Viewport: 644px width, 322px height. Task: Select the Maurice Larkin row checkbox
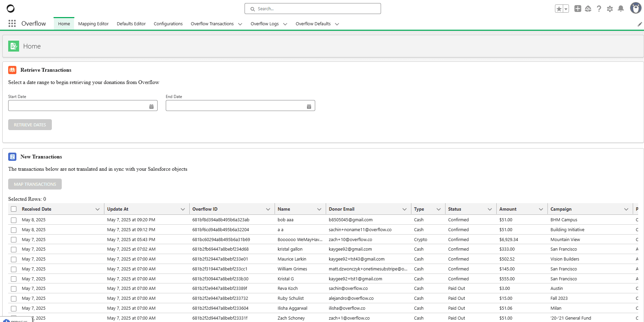[14, 259]
